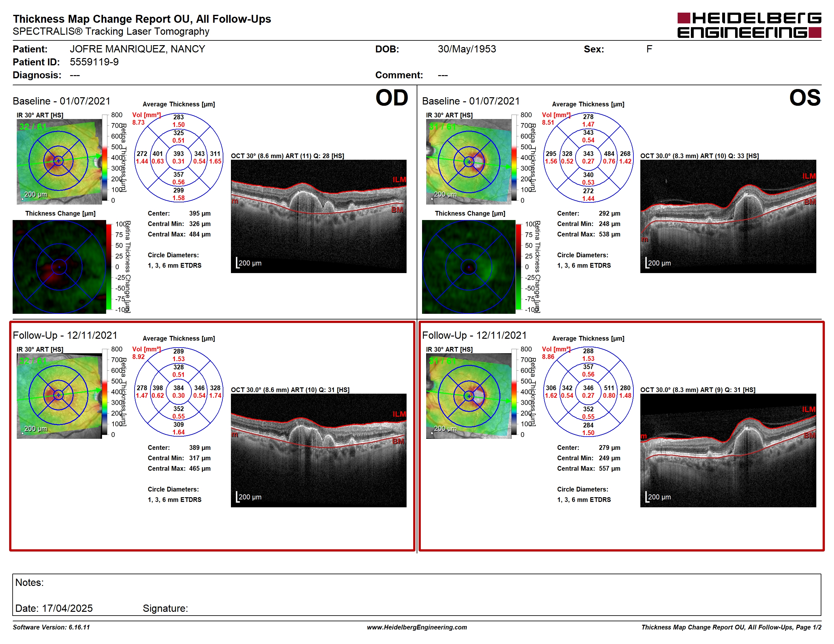The width and height of the screenshot is (834, 644).
Task: Click the large 'OD' eye label
Action: click(x=392, y=98)
